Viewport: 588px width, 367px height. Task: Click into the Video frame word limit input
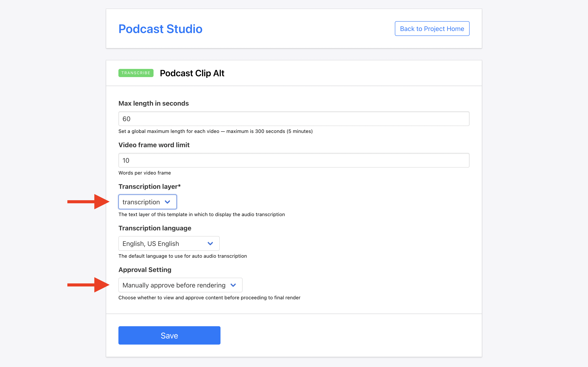(294, 160)
